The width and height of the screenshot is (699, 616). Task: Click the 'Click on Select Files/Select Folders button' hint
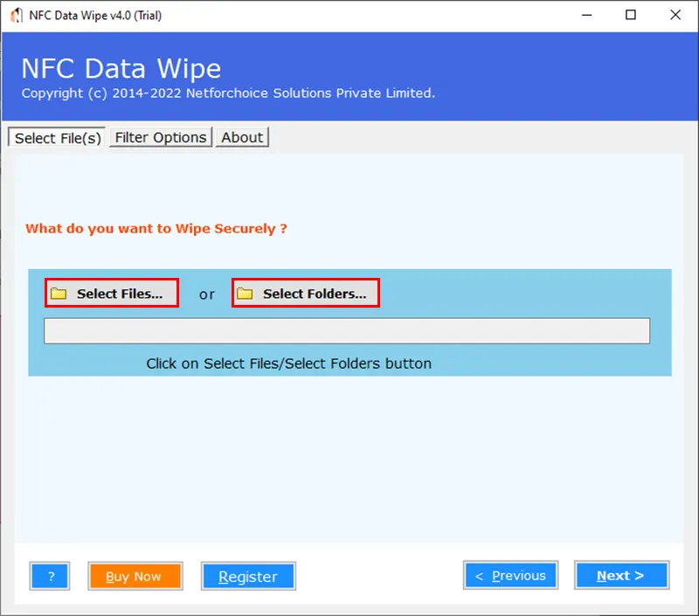click(x=289, y=363)
